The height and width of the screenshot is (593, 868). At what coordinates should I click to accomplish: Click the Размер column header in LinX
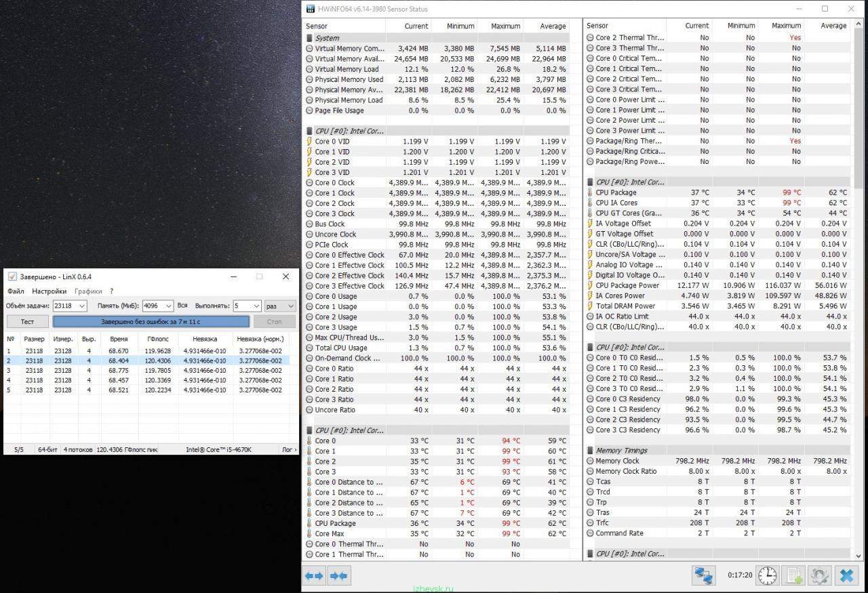point(34,338)
